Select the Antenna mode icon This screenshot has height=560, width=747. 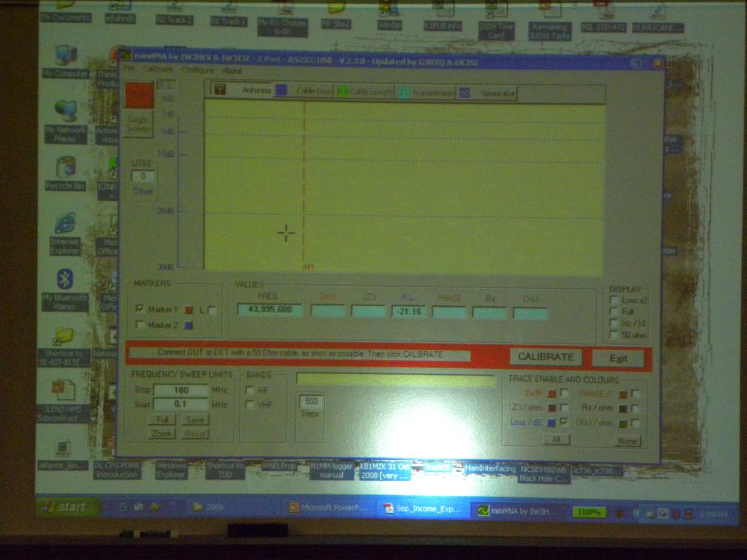[x=220, y=89]
